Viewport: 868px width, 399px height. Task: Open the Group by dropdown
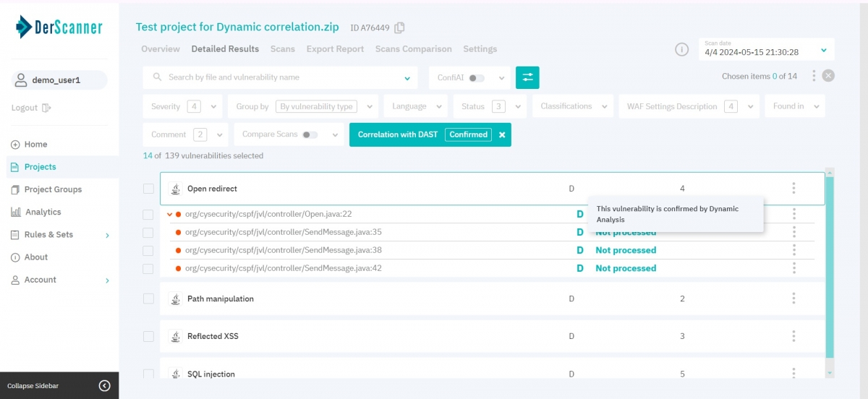click(x=302, y=106)
